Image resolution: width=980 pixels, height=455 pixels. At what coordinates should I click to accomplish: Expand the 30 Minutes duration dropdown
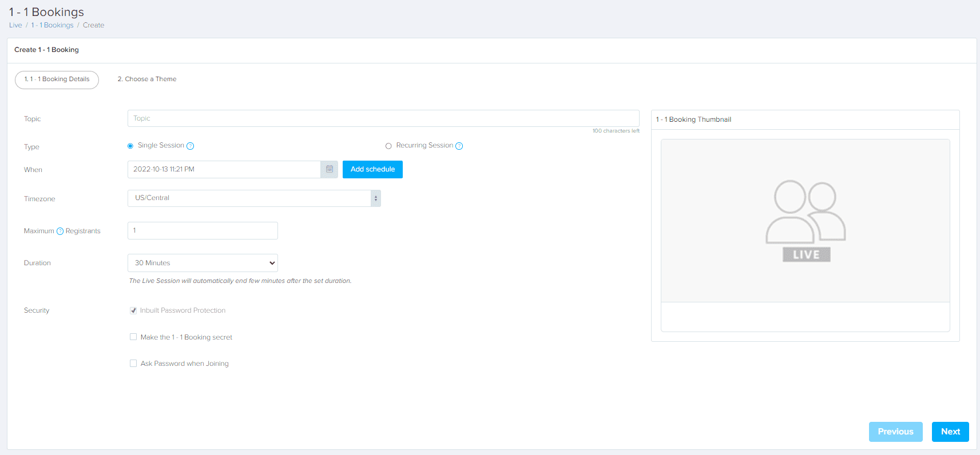point(203,263)
